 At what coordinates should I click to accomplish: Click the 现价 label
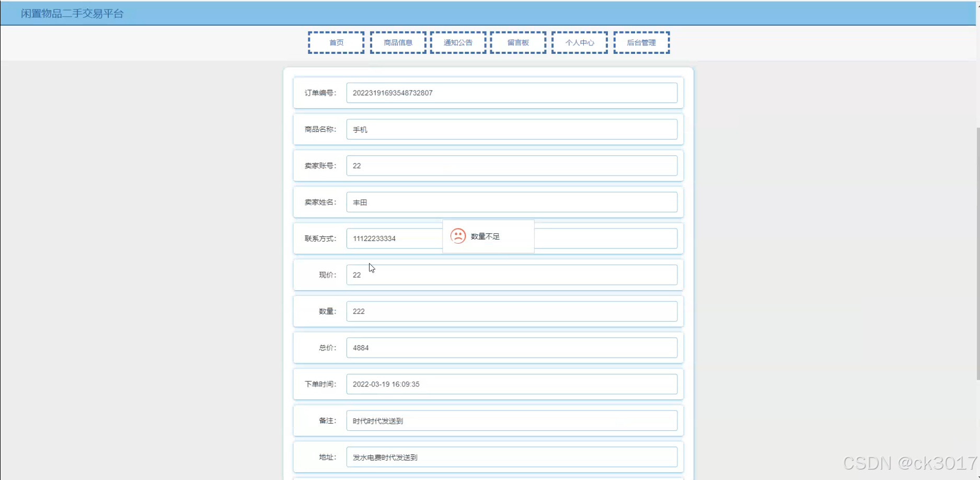(328, 275)
